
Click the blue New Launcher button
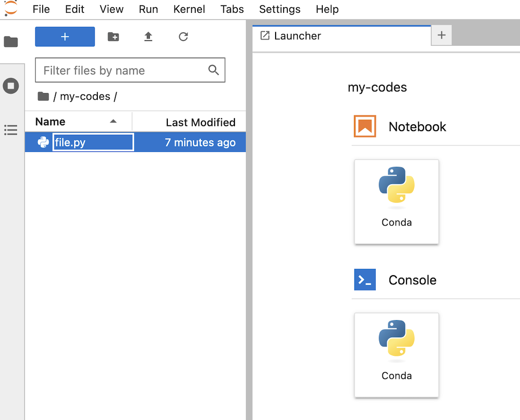(65, 37)
